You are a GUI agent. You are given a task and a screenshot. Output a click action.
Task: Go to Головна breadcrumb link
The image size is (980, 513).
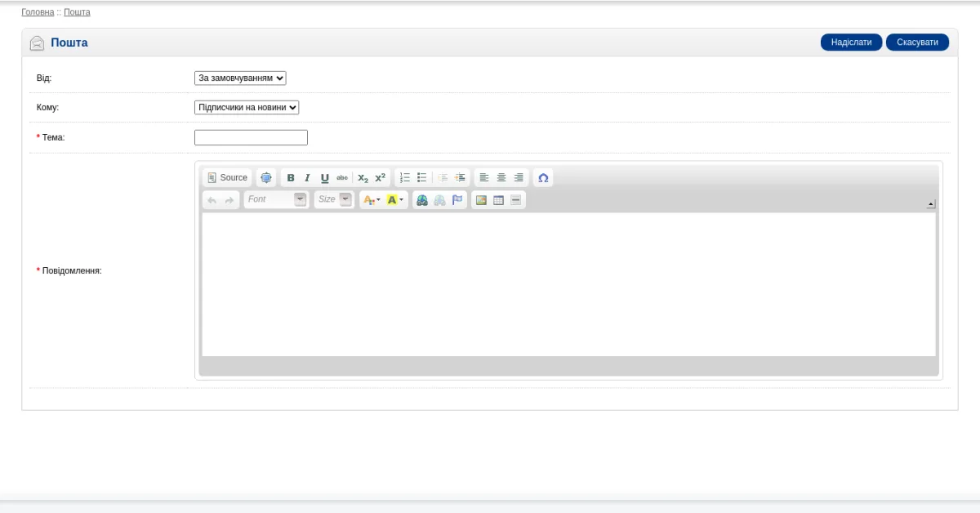pyautogui.click(x=38, y=12)
